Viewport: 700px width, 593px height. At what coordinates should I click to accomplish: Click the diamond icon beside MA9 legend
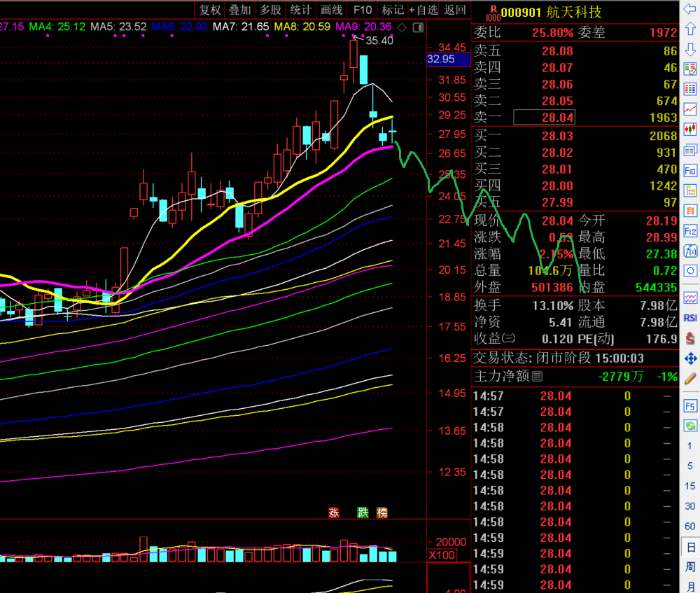tap(402, 28)
